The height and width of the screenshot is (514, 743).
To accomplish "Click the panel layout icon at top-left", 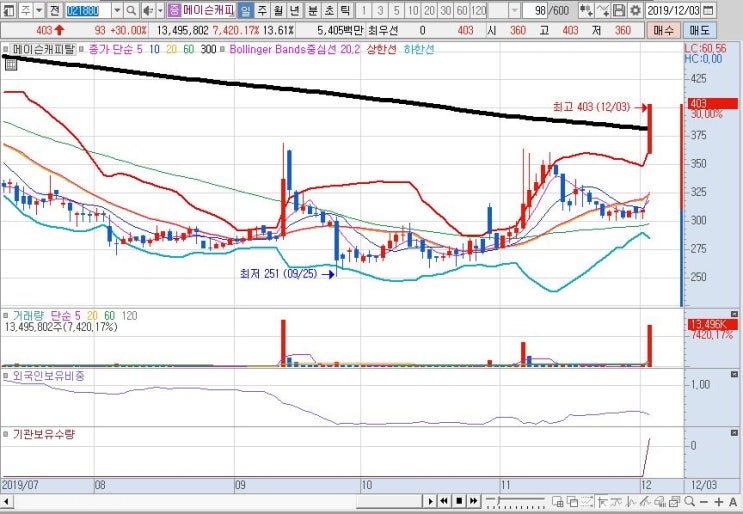I will (x=9, y=10).
